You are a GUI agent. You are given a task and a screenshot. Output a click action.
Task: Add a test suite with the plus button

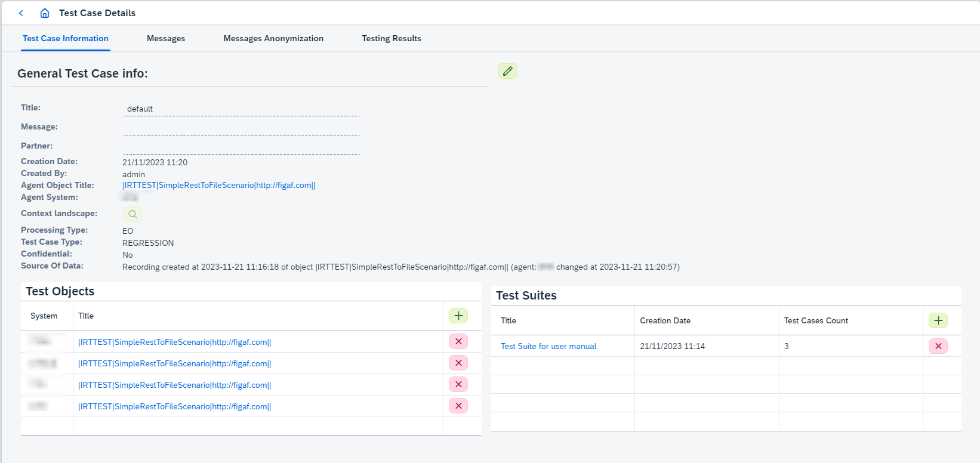[938, 320]
